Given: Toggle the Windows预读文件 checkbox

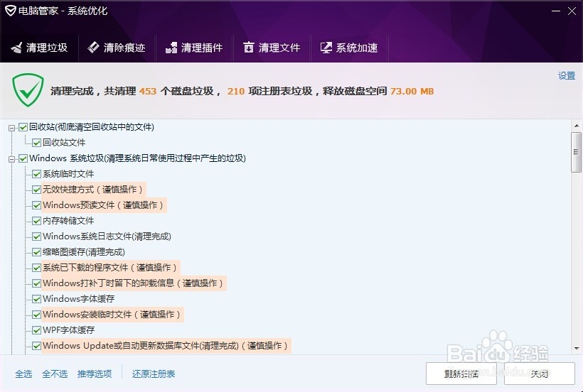Looking at the screenshot, I should 36,205.
